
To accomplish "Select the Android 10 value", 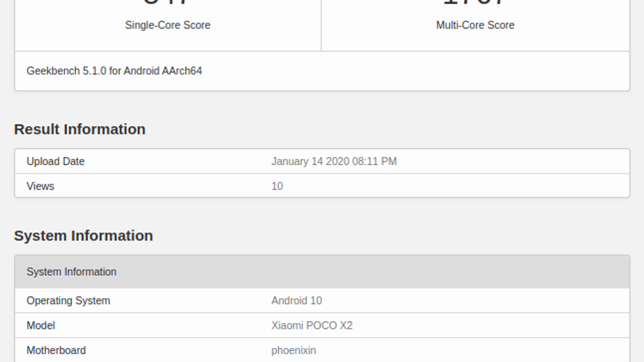I will click(296, 300).
